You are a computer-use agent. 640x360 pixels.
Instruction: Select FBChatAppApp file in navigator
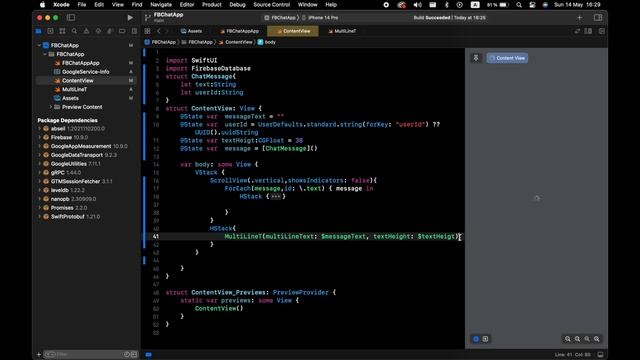point(80,63)
